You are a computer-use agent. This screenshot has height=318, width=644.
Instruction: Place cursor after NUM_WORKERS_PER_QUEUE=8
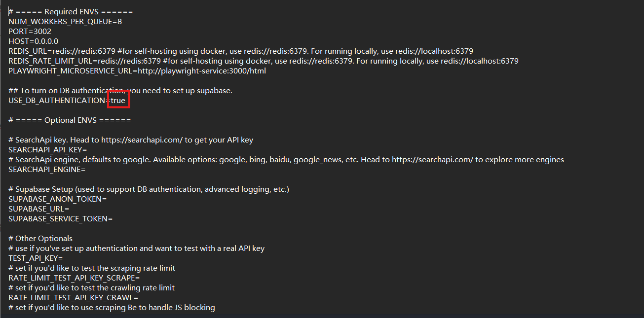[x=122, y=22]
